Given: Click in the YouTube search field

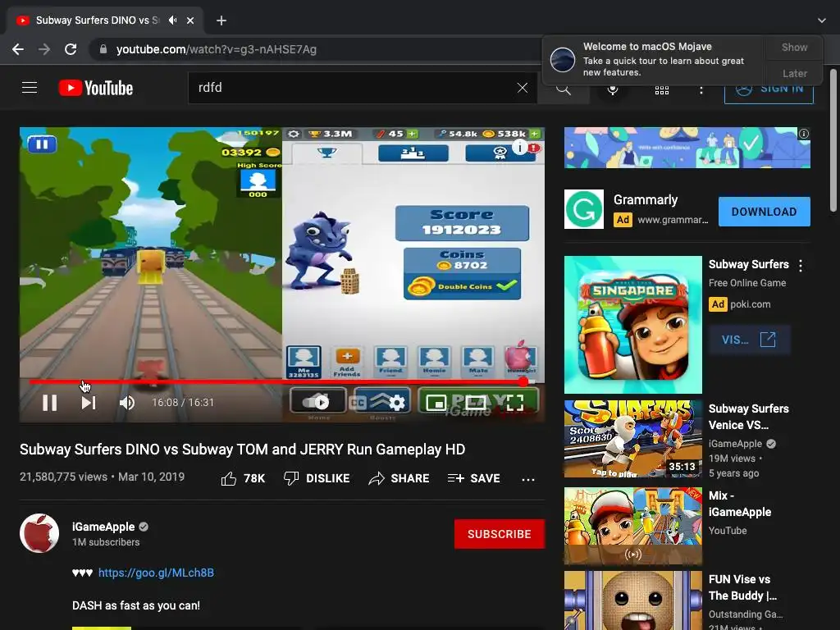Looking at the screenshot, I should 354,88.
